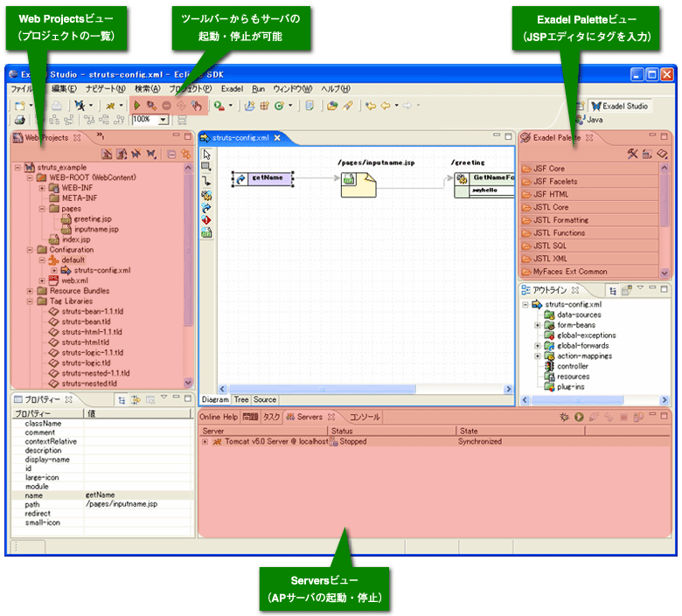Select index.jsp in Web Projects tree
The height and width of the screenshot is (616, 682).
click(70, 239)
